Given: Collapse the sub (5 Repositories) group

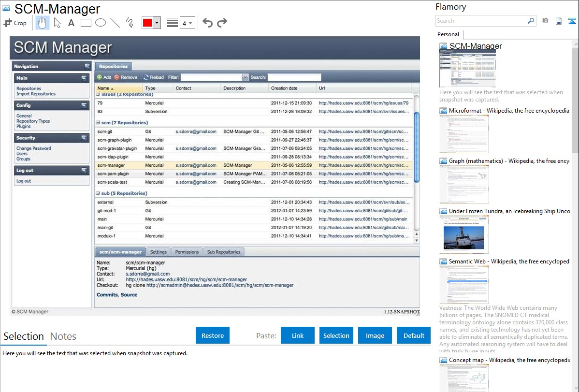Looking at the screenshot, I should (x=98, y=193).
